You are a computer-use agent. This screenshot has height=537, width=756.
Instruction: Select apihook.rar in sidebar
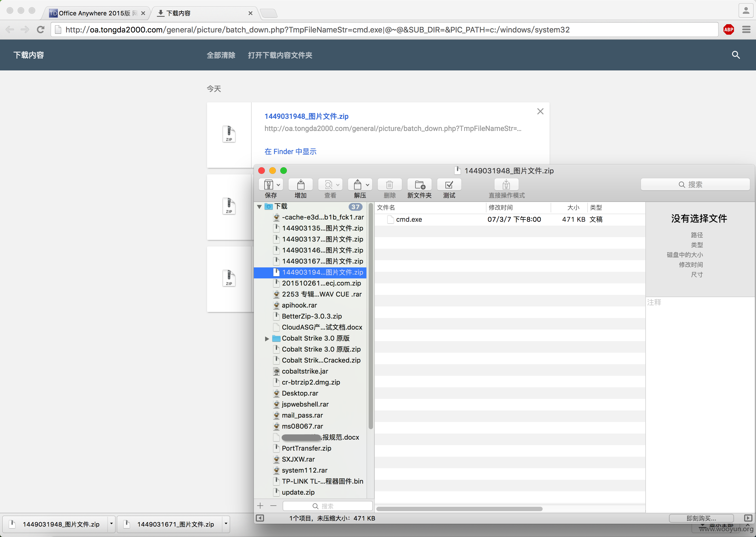pos(310,305)
